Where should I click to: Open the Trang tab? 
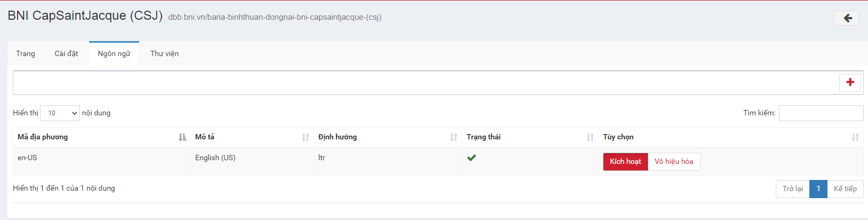[x=26, y=53]
